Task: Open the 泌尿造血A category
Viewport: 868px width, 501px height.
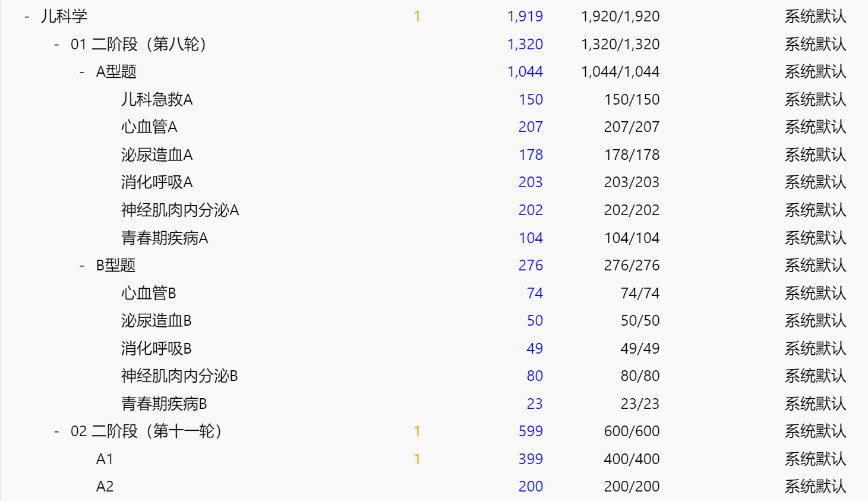Action: tap(157, 155)
